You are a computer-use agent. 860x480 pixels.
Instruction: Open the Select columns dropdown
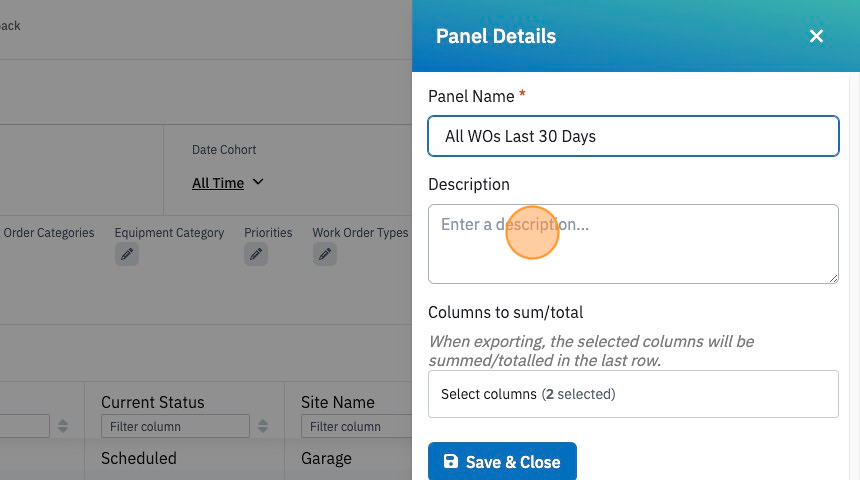[x=633, y=394]
